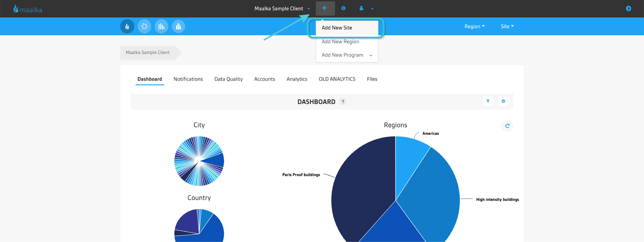The width and height of the screenshot is (644, 242).
Task: Open the user profile icon
Action: click(361, 8)
